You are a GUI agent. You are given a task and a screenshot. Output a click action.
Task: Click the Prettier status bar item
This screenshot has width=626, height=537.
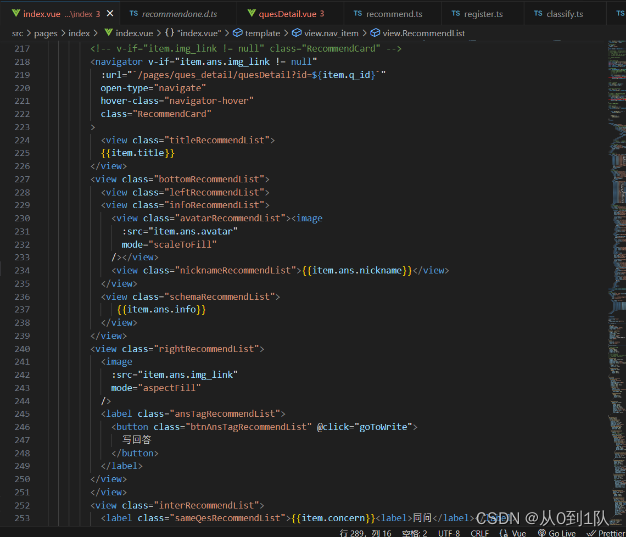[606, 533]
